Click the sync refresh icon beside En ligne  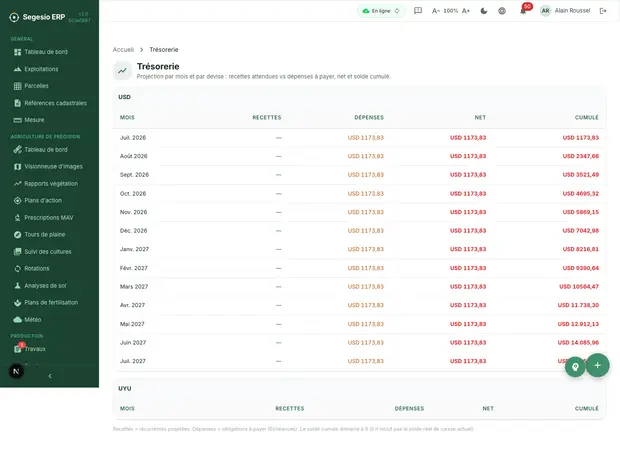[397, 11]
